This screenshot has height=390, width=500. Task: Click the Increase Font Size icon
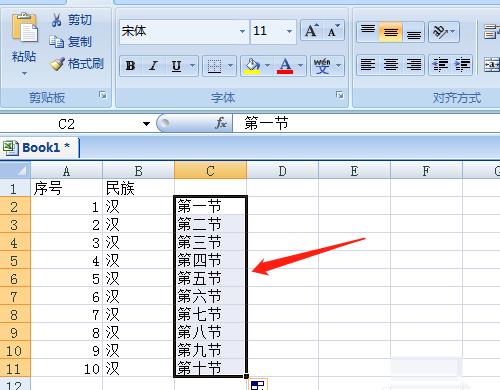tap(311, 31)
